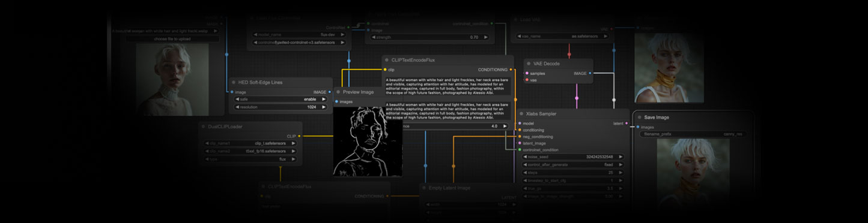Click the true_gs 3.5 value field
The image size is (868, 223).
click(x=573, y=188)
